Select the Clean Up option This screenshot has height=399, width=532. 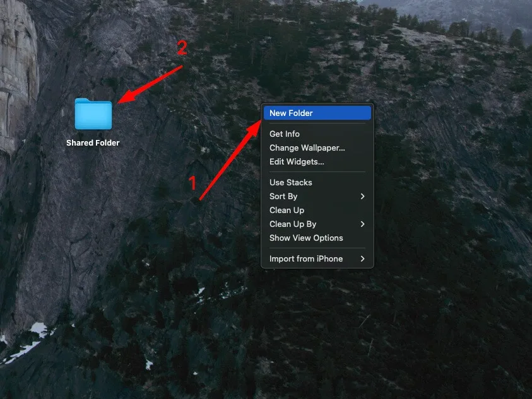(317, 210)
